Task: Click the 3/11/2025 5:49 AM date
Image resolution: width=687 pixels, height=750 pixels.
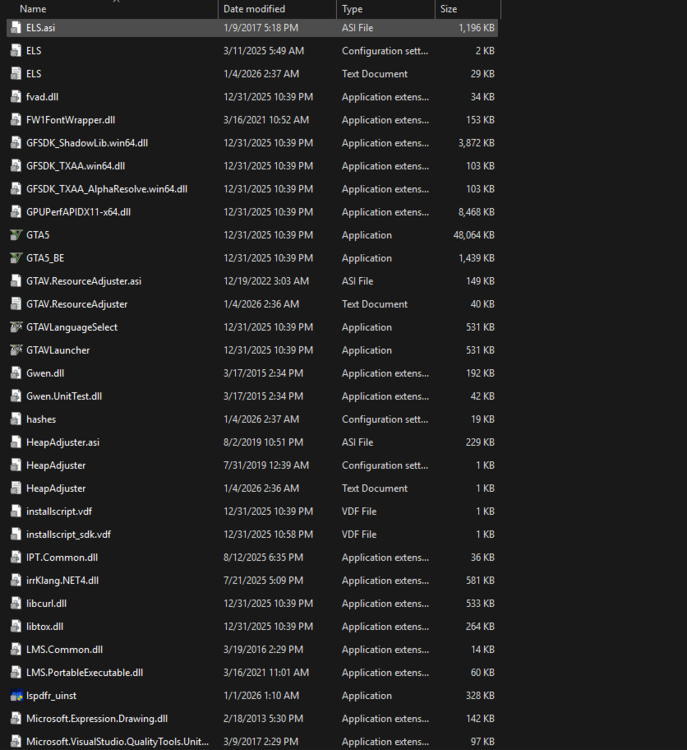Action: (264, 51)
